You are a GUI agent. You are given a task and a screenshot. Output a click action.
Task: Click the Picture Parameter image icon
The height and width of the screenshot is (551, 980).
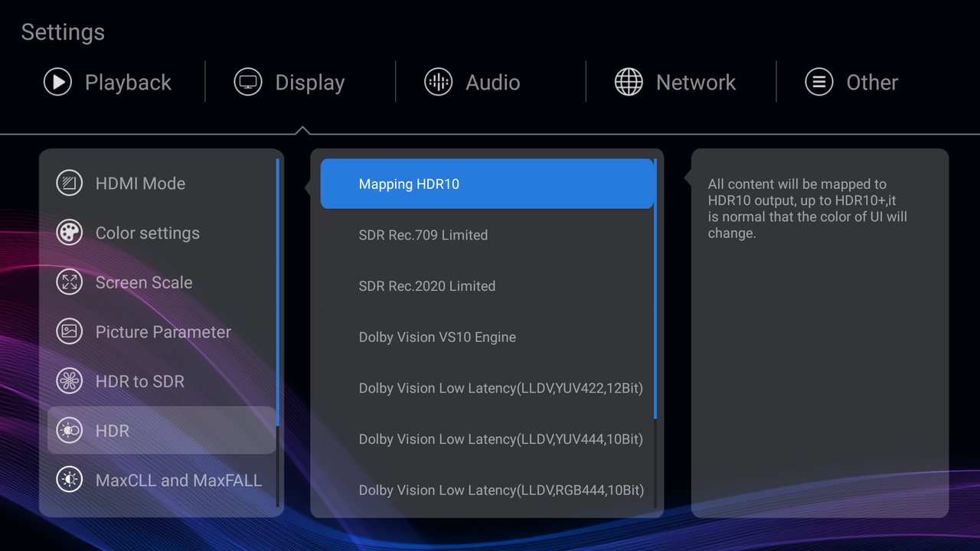coord(70,331)
